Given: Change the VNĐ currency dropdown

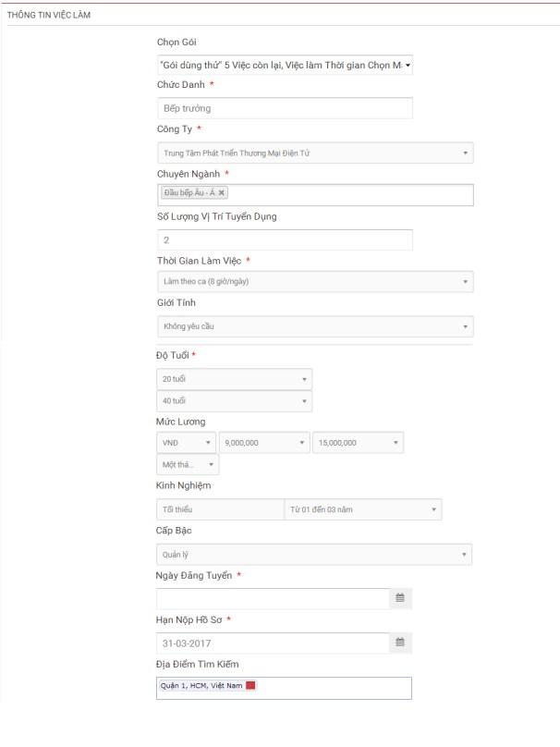Looking at the screenshot, I should click(x=187, y=443).
